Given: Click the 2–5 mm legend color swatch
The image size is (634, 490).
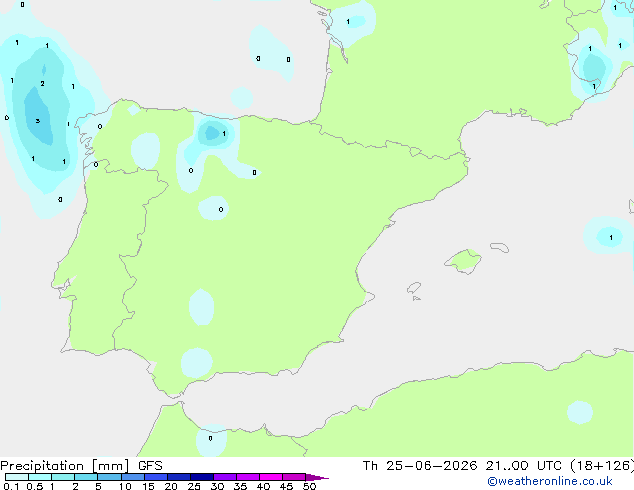Looking at the screenshot, I should click(x=86, y=477).
